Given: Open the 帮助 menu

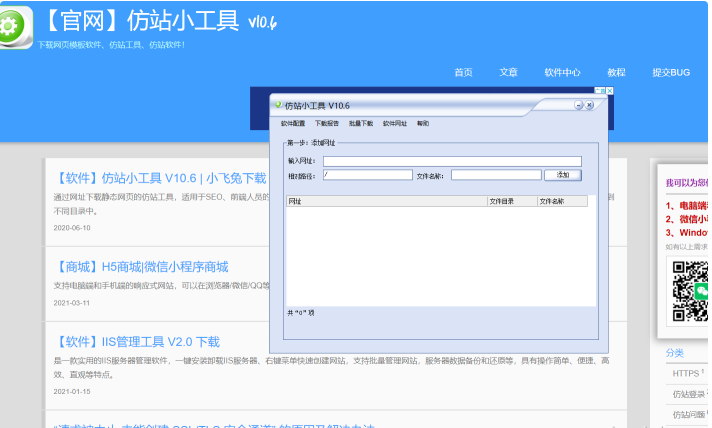Looking at the screenshot, I should pos(423,123).
